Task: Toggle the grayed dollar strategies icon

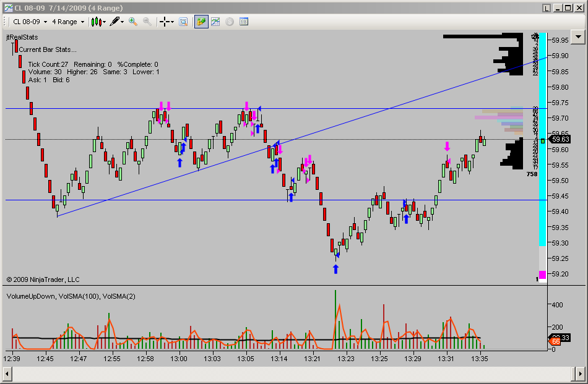Action: click(x=230, y=22)
